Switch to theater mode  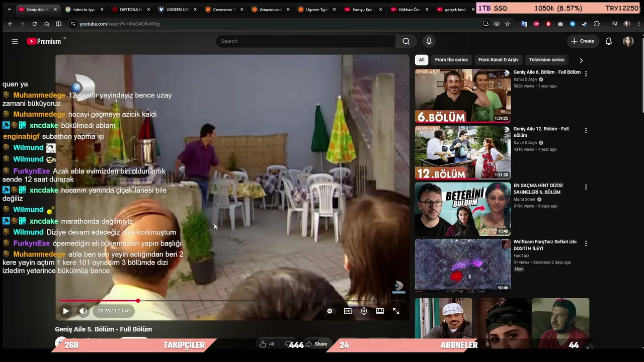click(x=380, y=311)
